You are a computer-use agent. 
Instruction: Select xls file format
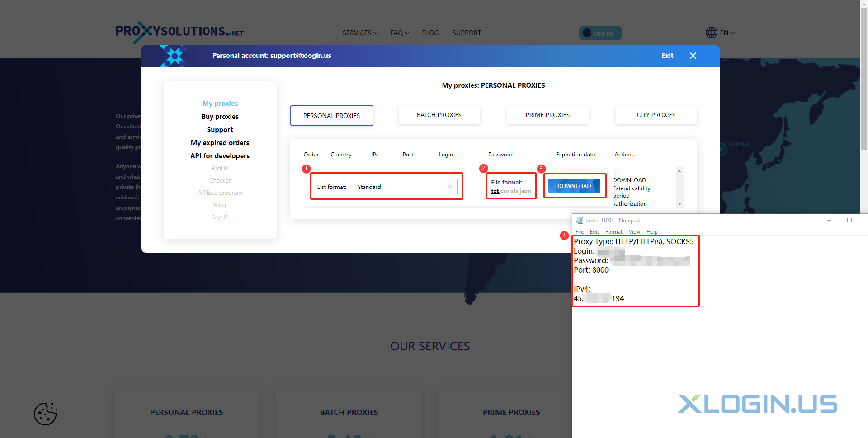click(514, 191)
